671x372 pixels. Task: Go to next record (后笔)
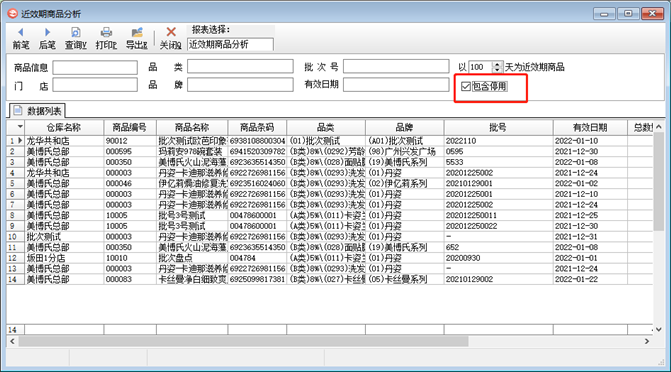47,38
